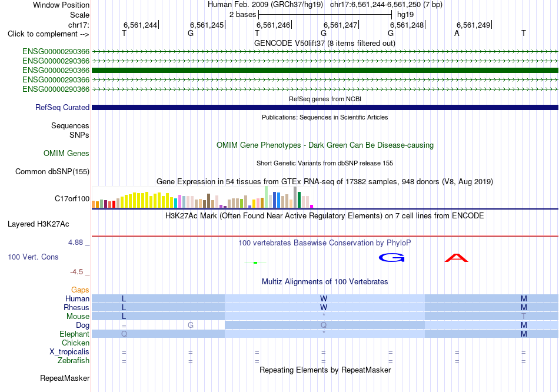Open the RepeatMasker track label
The image size is (559, 392).
click(65, 378)
